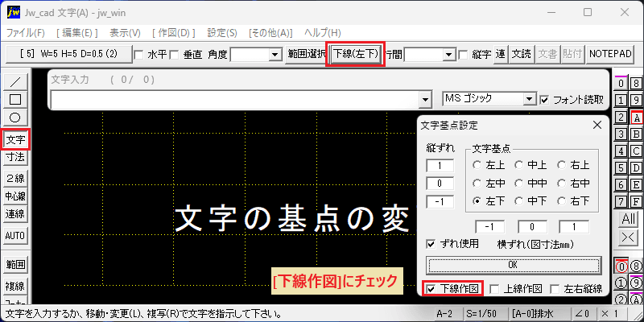Activate the 文字 text tool
The height and width of the screenshot is (322, 644).
pos(15,140)
